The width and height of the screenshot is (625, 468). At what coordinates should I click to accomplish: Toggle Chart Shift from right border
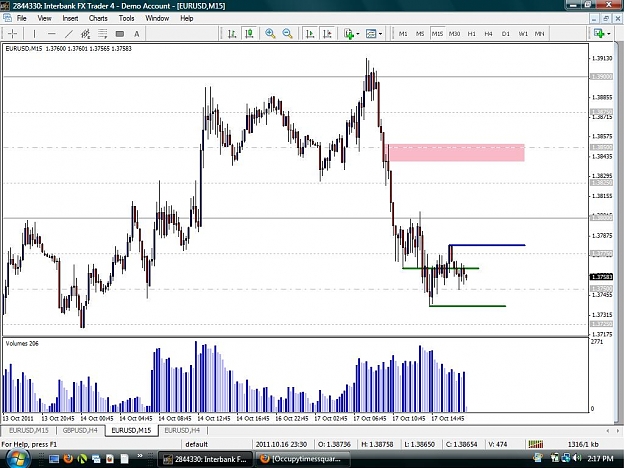coord(327,34)
